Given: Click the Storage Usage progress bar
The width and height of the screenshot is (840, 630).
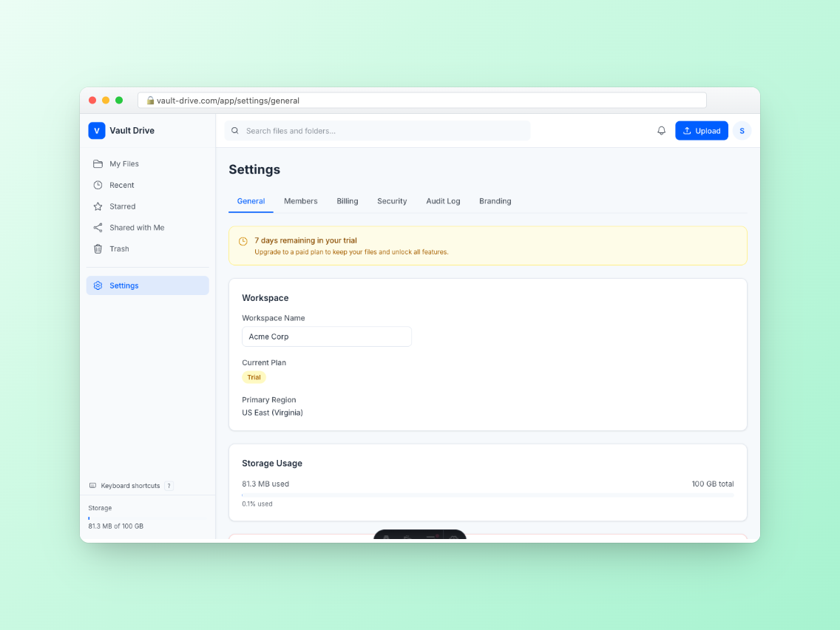Looking at the screenshot, I should (x=487, y=495).
